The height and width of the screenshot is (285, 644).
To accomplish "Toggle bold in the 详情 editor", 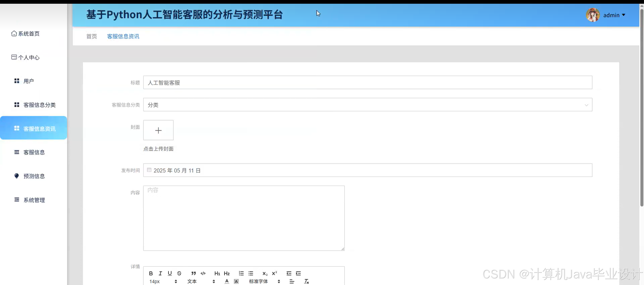I will 151,273.
